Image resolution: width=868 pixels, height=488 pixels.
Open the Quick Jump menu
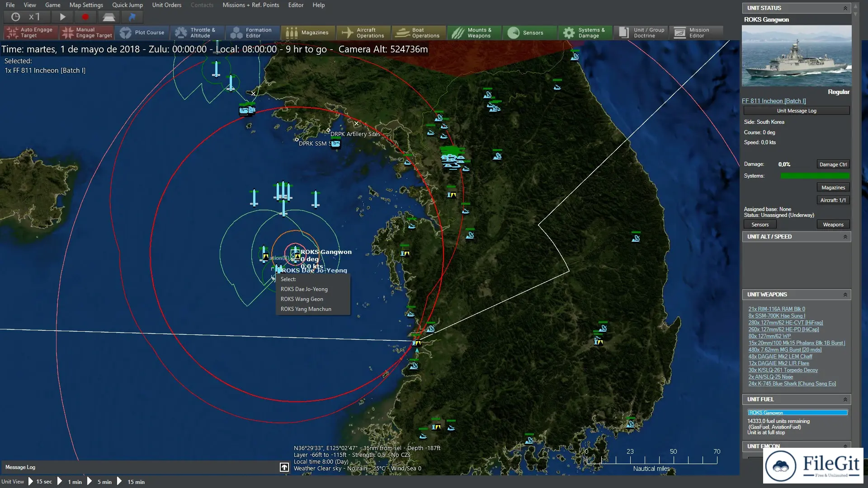point(127,5)
